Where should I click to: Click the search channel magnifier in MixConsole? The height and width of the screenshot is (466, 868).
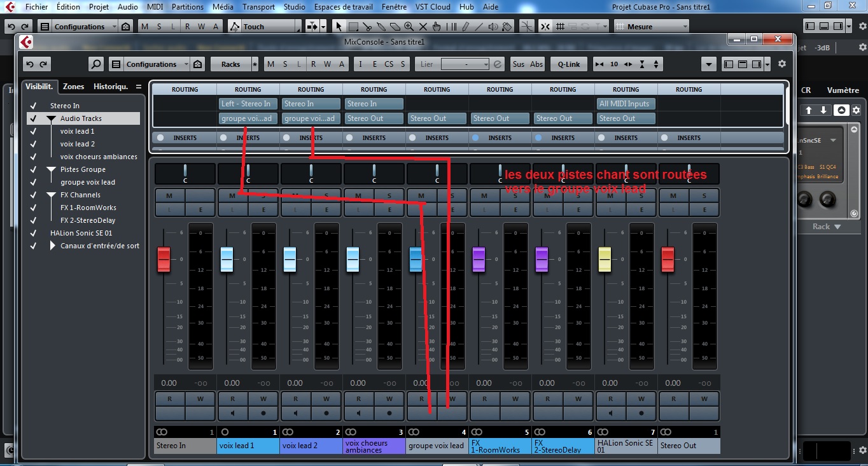coord(96,64)
